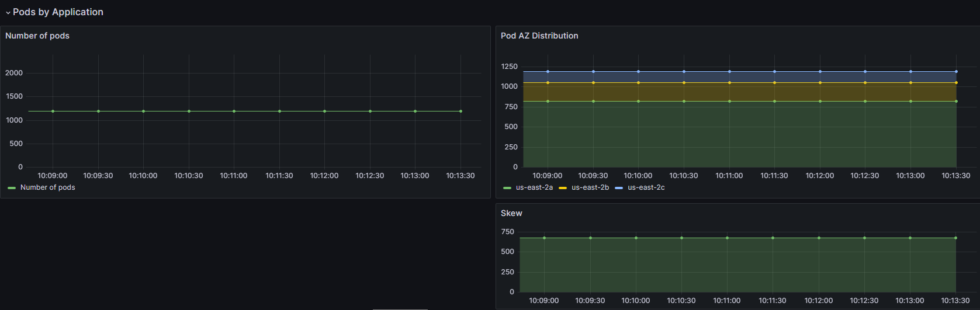Screen dimensions: 980x310
Task: Click the yellow us-east-2b point at 10:12:00
Action: pyautogui.click(x=820, y=82)
